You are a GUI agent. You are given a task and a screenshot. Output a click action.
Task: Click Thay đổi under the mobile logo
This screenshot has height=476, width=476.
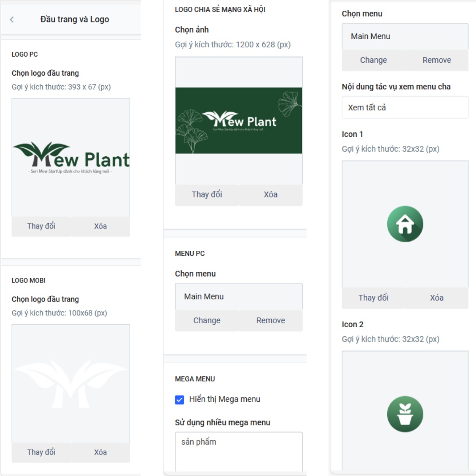[41, 452]
